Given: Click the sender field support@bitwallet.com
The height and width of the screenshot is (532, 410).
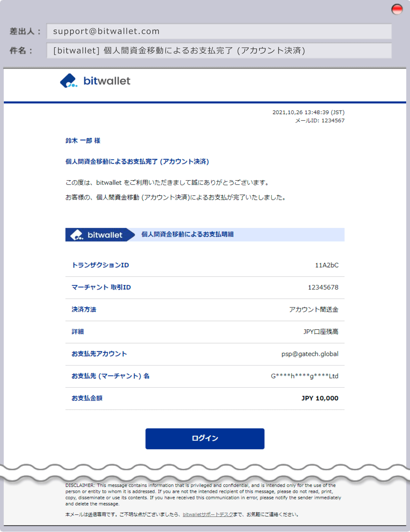Looking at the screenshot, I should point(219,31).
